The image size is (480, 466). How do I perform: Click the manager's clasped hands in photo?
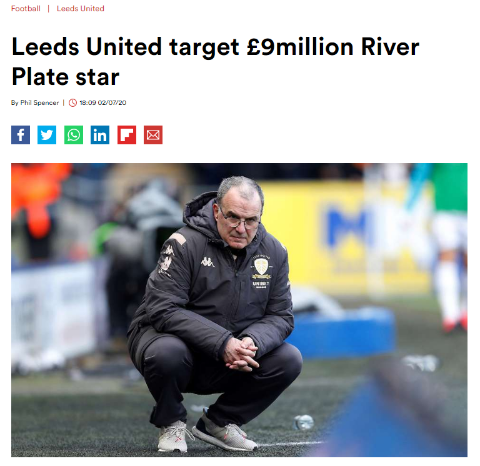pyautogui.click(x=241, y=354)
